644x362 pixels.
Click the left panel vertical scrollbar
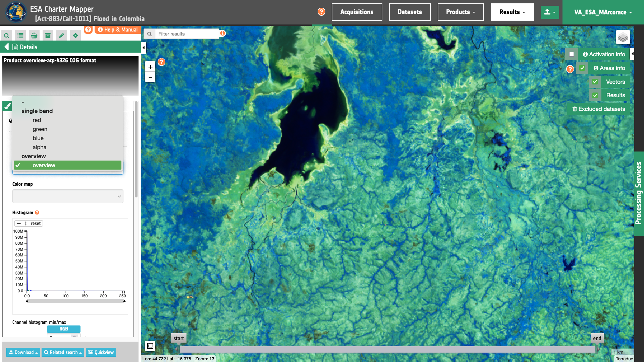coord(136,149)
